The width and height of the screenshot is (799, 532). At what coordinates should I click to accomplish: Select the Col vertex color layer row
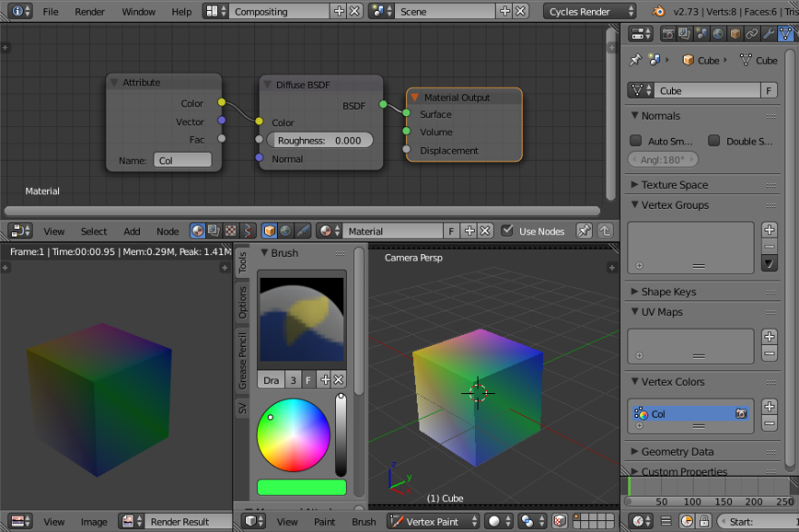(x=690, y=414)
